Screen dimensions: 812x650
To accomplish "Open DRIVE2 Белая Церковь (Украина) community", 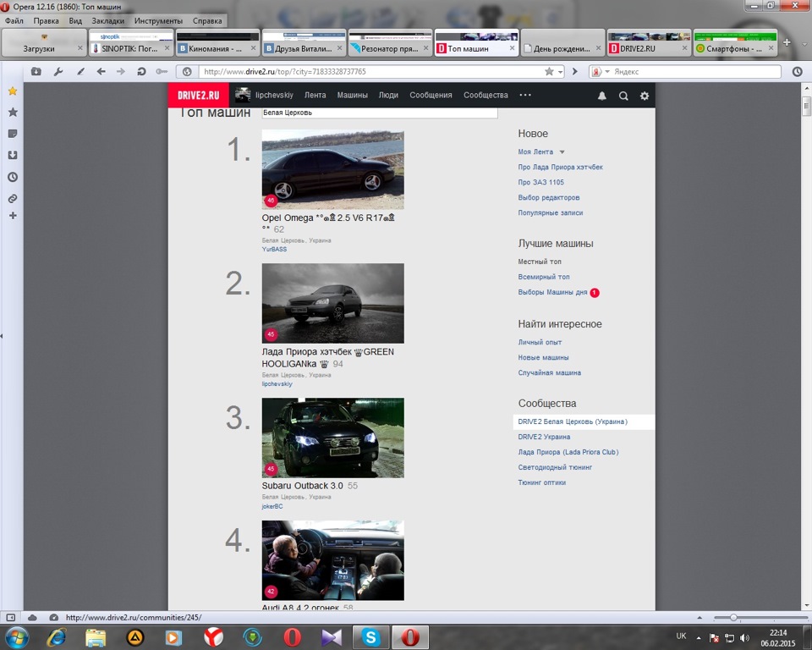I will (573, 422).
